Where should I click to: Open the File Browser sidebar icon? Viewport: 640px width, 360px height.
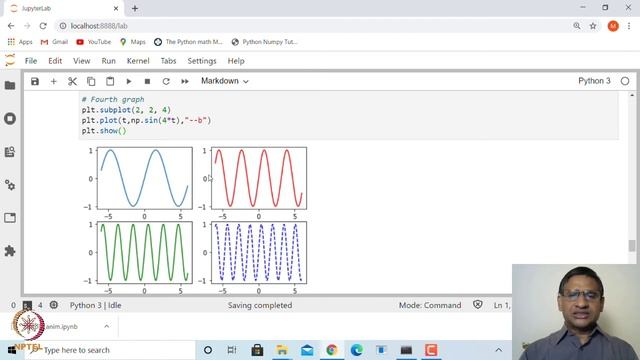click(x=10, y=85)
